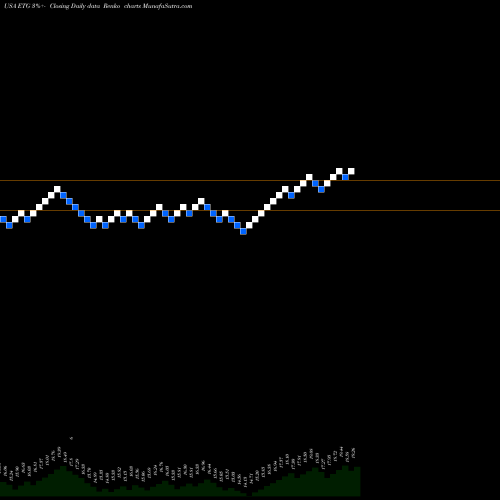500x500 pixels.
Task: Click the lower orange horizontal level line
Action: (x=250, y=211)
